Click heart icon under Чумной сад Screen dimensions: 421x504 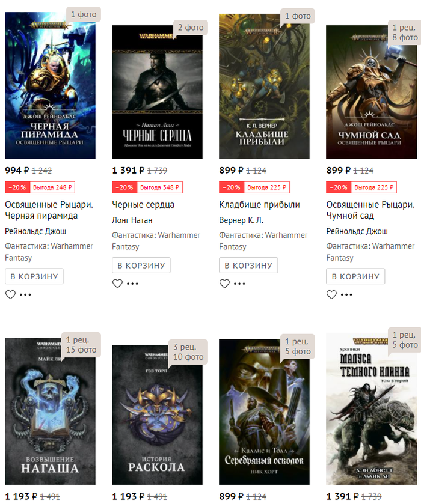tap(331, 294)
